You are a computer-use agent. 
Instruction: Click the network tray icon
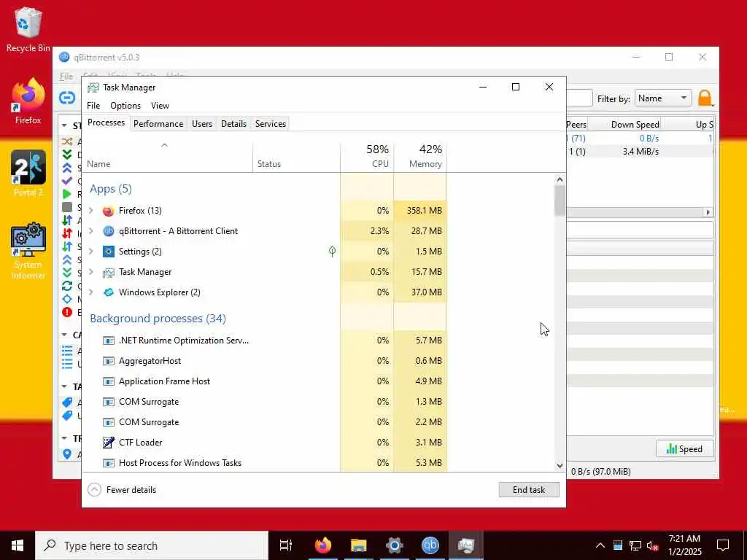[x=635, y=545]
